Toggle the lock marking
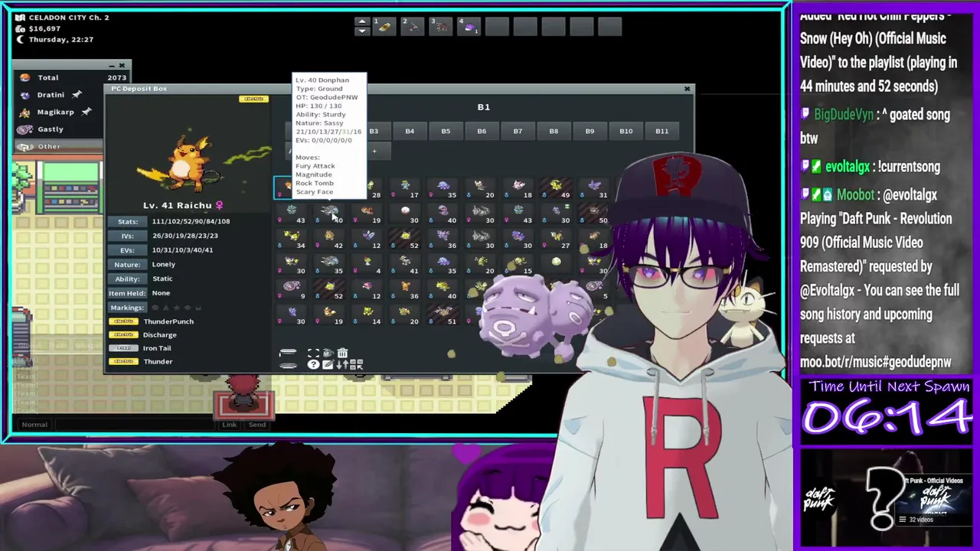 pyautogui.click(x=198, y=308)
